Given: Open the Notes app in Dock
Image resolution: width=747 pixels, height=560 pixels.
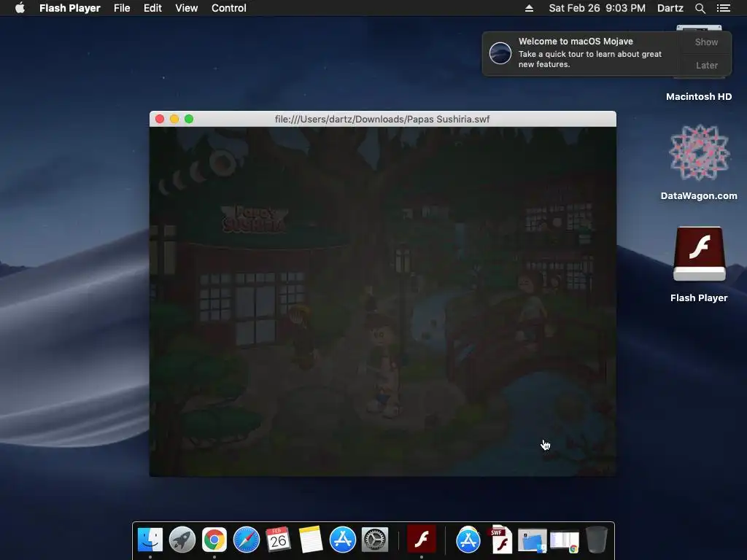Looking at the screenshot, I should click(311, 540).
